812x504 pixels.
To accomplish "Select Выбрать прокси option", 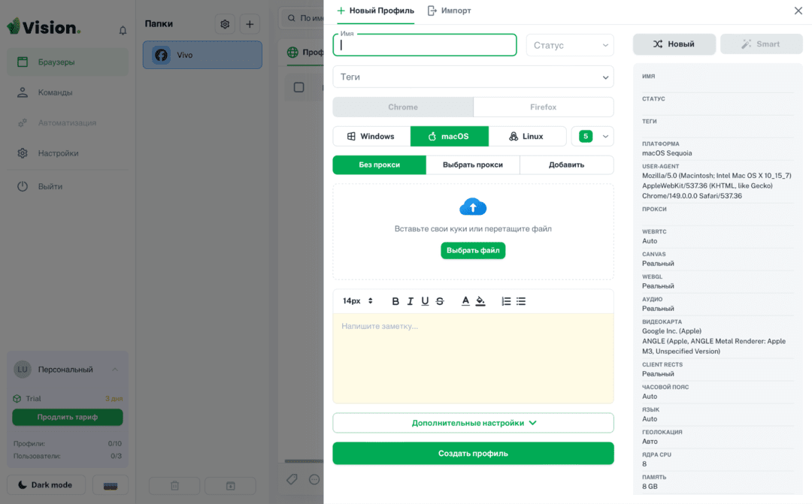I will (473, 165).
